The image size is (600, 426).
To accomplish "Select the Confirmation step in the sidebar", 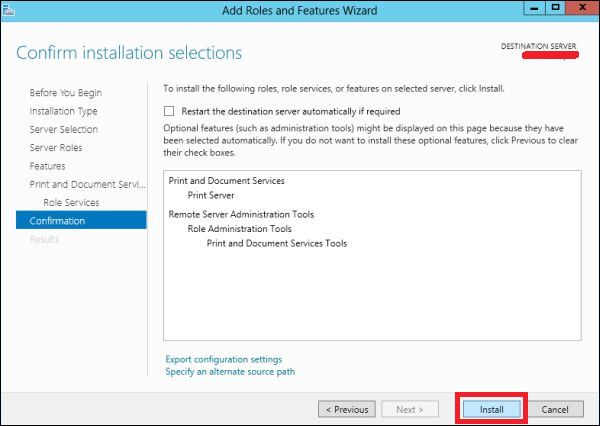I will click(58, 221).
